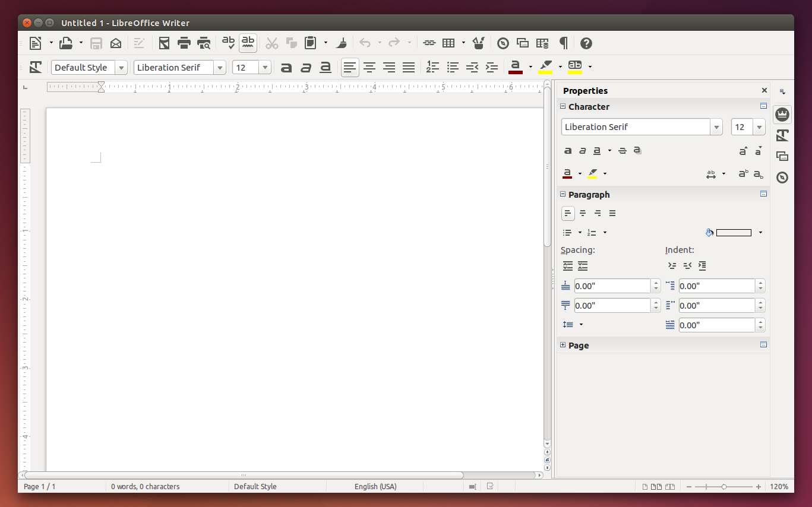Toggle Formatting Marks pilcrow icon
The image size is (812, 507).
click(x=564, y=43)
